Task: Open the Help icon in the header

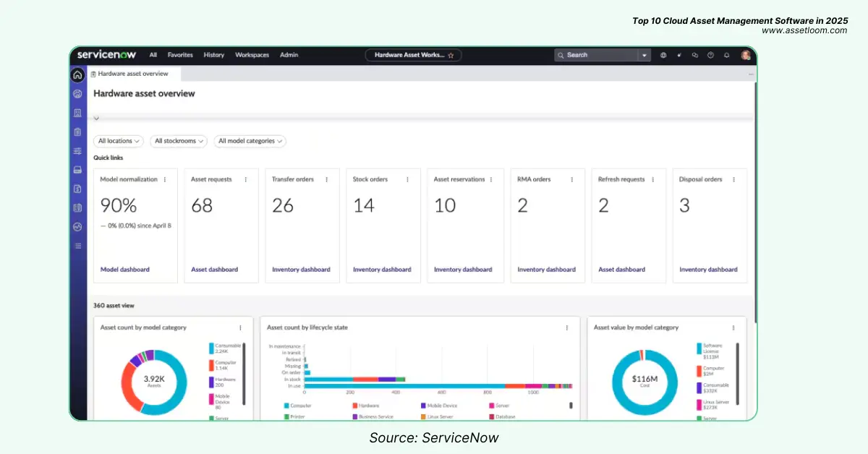Action: click(710, 55)
